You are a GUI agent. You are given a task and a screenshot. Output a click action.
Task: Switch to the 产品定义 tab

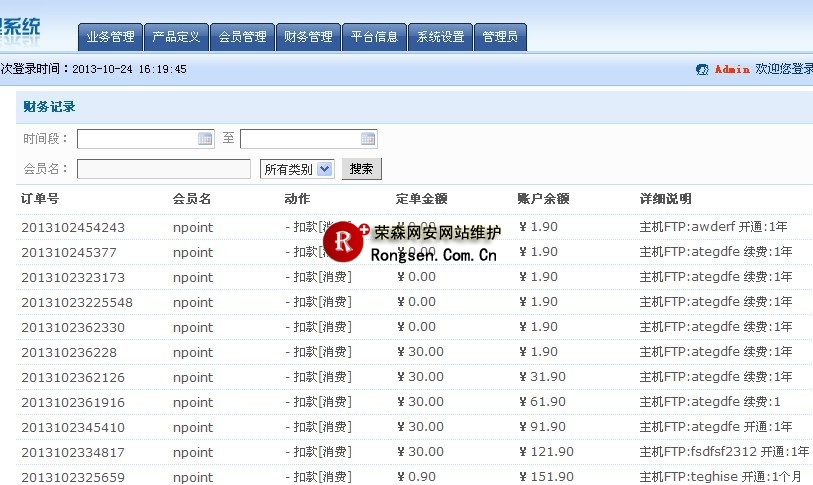(176, 37)
